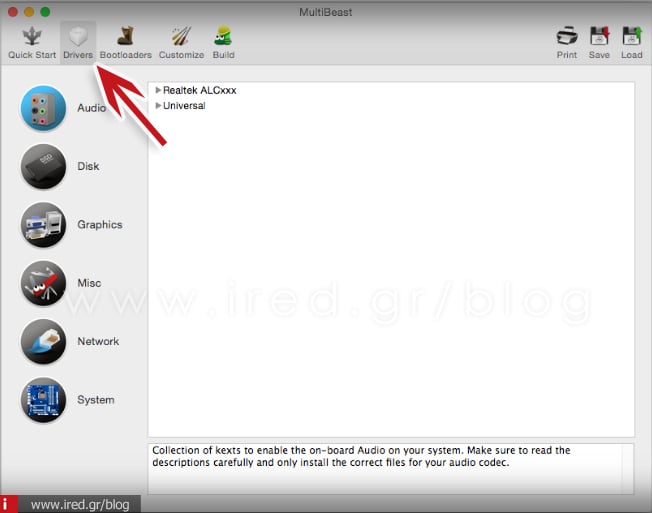Load a configuration with the Load icon
652x513 pixels.
(632, 43)
